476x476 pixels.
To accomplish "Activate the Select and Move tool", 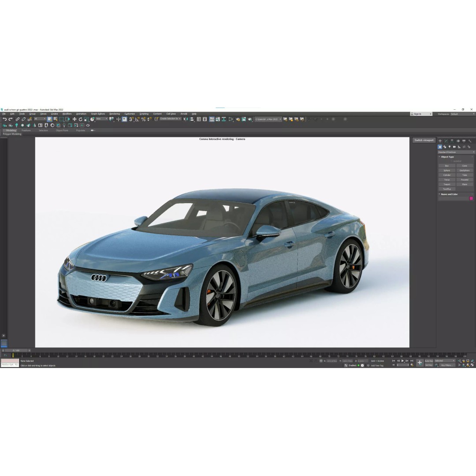I will click(x=74, y=119).
